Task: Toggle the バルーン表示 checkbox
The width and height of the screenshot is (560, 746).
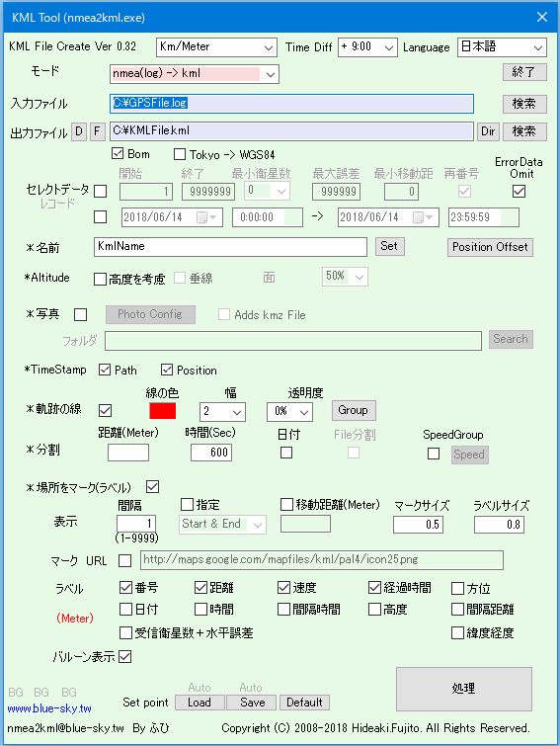Action: [125, 656]
